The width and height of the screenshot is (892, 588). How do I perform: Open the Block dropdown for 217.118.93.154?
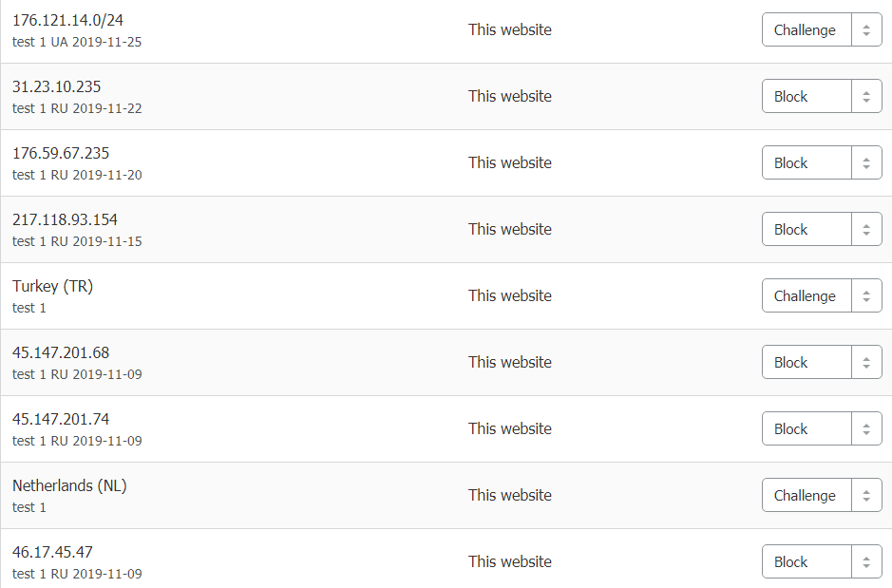click(807, 230)
